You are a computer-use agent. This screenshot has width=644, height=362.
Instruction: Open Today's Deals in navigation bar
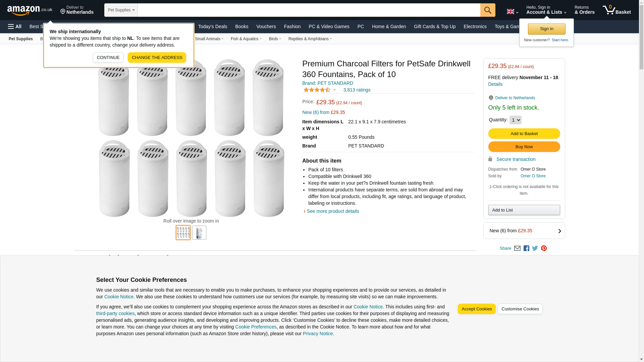click(212, 26)
